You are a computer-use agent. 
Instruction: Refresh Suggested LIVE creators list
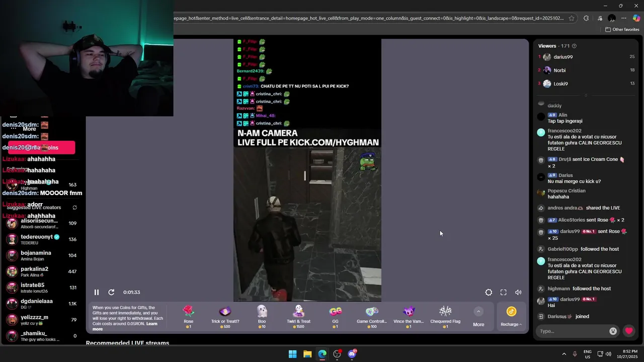74,208
